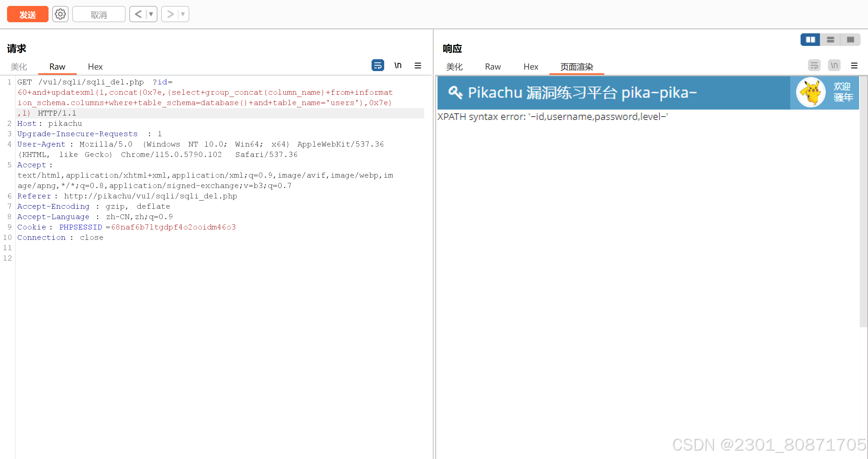Image resolution: width=868 pixels, height=459 pixels.
Task: Click the Pikachu avatar image
Action: [x=811, y=93]
